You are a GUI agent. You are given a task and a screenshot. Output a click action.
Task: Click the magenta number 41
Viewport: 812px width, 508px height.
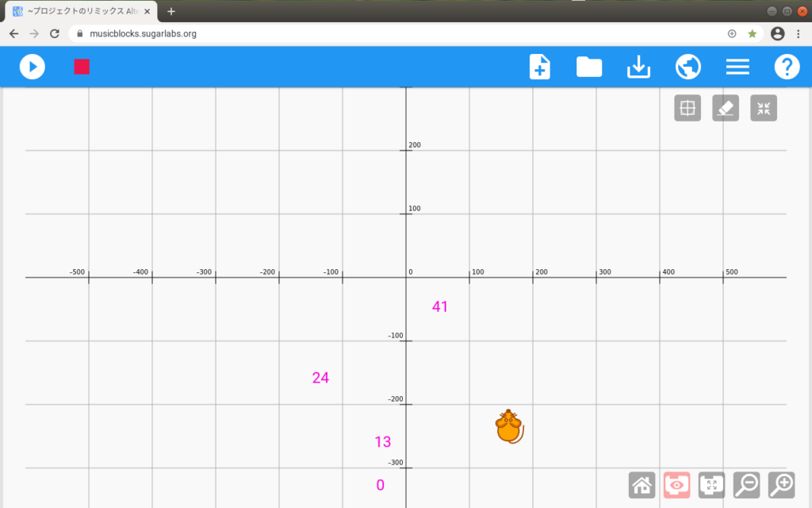439,307
